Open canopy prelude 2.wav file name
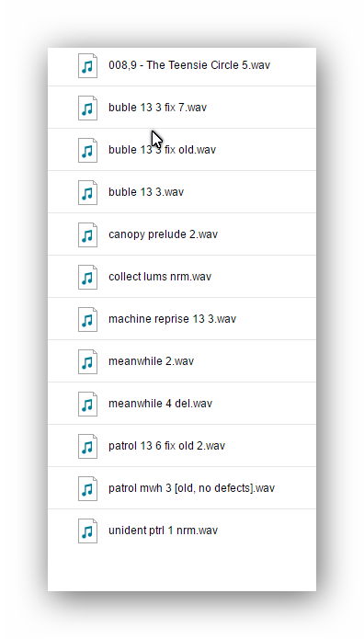Image resolution: width=364 pixels, height=639 pixels. coord(163,234)
